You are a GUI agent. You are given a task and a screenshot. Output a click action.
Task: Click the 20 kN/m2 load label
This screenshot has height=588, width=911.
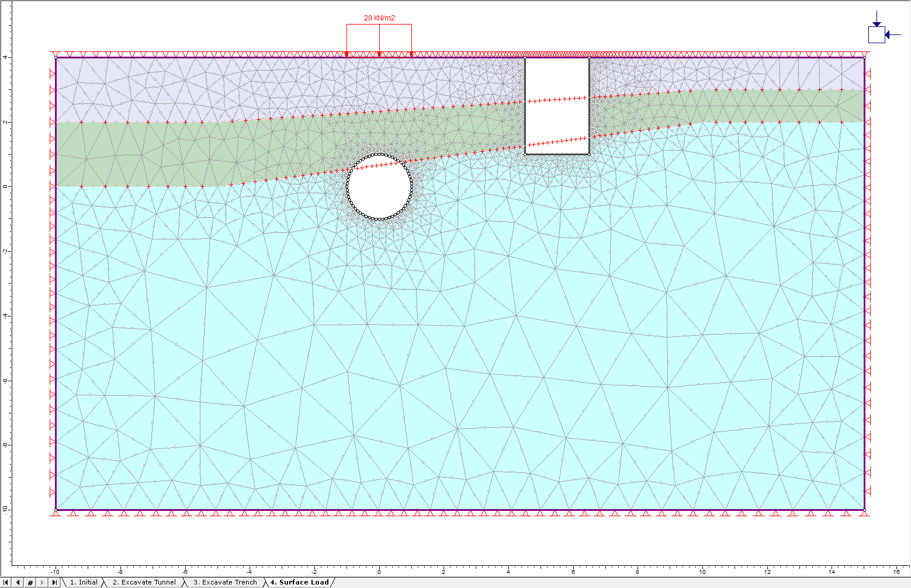click(379, 18)
